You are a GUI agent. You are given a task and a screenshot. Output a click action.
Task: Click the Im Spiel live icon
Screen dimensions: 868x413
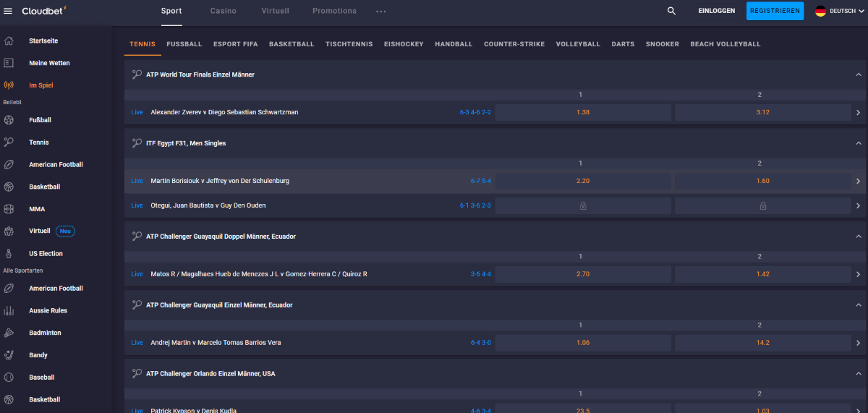pyautogui.click(x=9, y=85)
